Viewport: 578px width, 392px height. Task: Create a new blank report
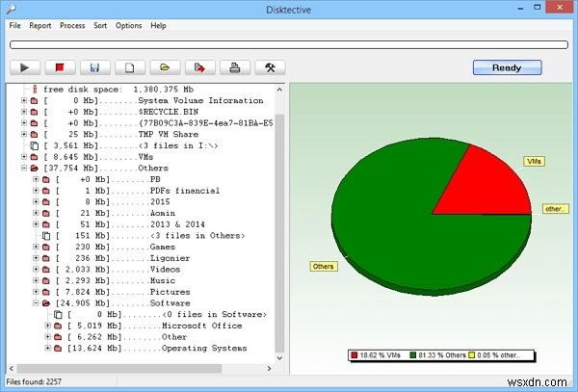coord(130,67)
